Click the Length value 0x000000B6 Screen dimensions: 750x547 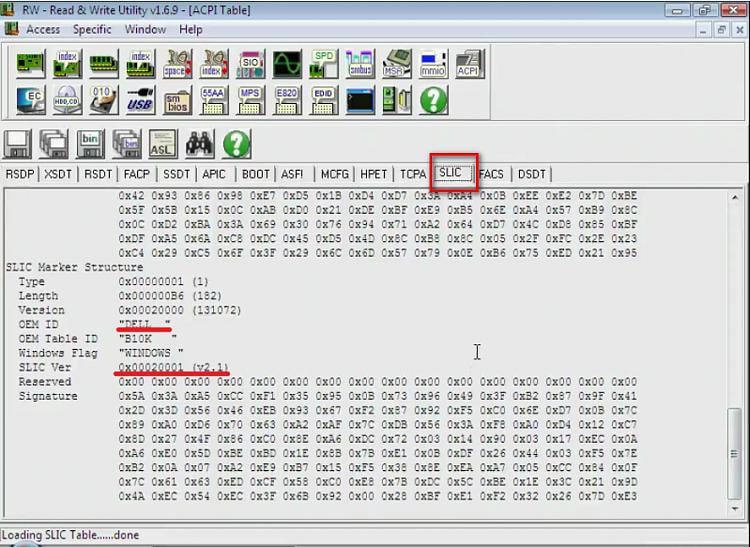[152, 295]
